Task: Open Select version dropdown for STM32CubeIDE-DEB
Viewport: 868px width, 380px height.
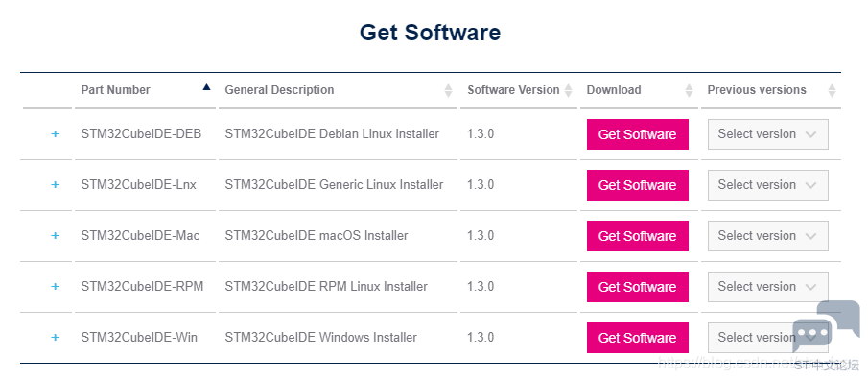Action: click(x=768, y=134)
